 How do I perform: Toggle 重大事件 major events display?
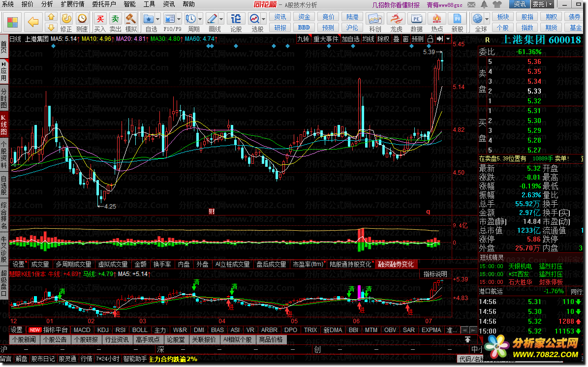click(326, 39)
